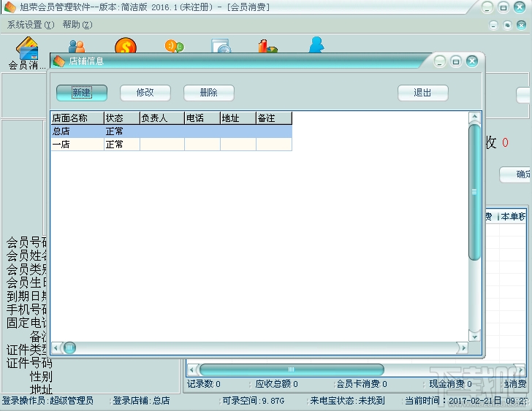Image resolution: width=532 pixels, height=411 pixels.
Task: Click the partially visible 确定 button behind dialog
Action: pos(515,174)
